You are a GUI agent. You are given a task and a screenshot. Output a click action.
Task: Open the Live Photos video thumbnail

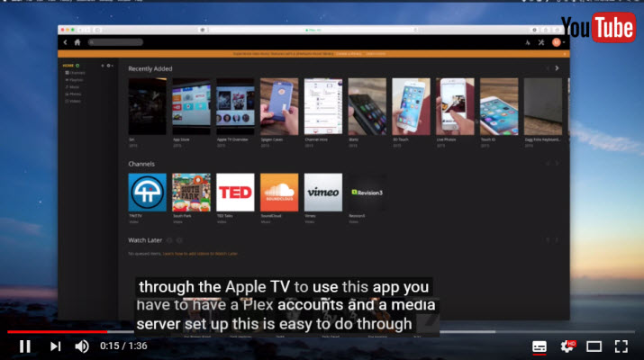pyautogui.click(x=455, y=107)
